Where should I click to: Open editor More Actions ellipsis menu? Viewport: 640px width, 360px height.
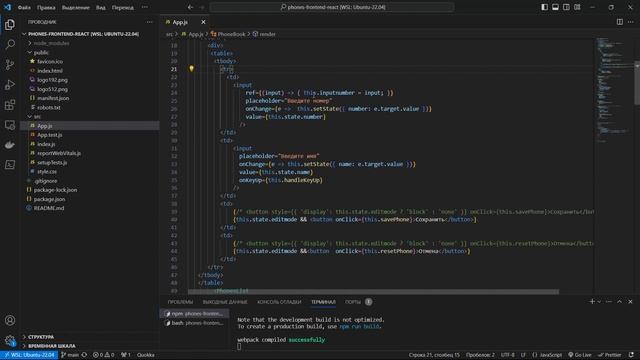631,22
